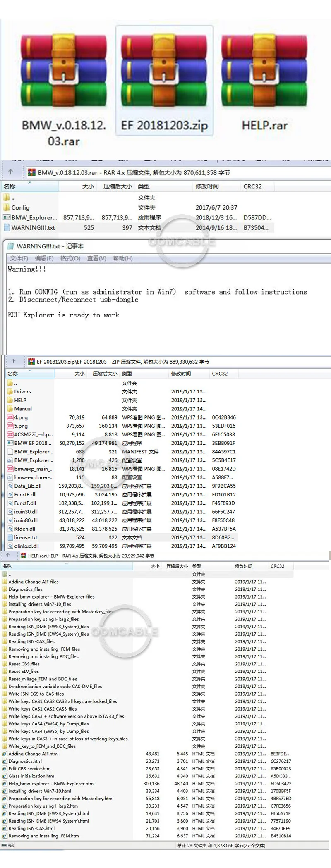Screen dimensions: 331x868
Task: Select Preparation key using Hitag2.htm file
Action: click(x=43, y=806)
